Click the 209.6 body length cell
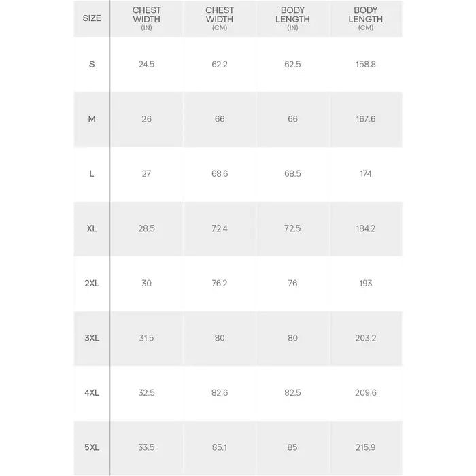The height and width of the screenshot is (476, 476). [366, 393]
